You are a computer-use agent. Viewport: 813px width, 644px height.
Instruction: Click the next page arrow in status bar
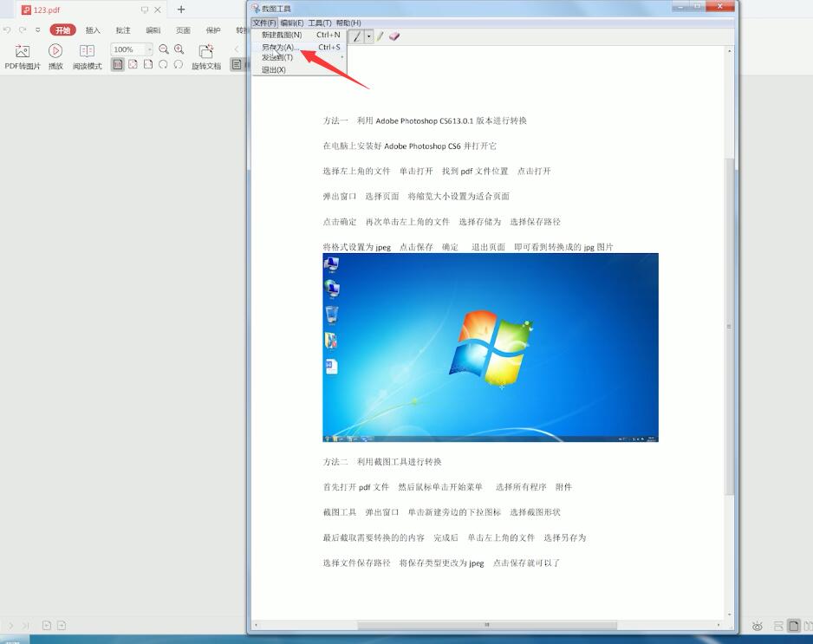click(11, 626)
